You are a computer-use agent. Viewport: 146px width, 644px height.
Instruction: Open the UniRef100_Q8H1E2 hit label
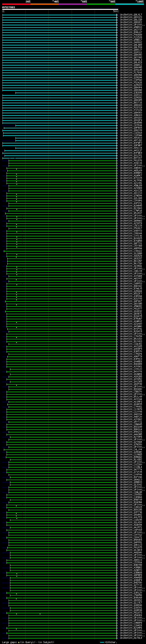pyautogui.click(x=131, y=22)
